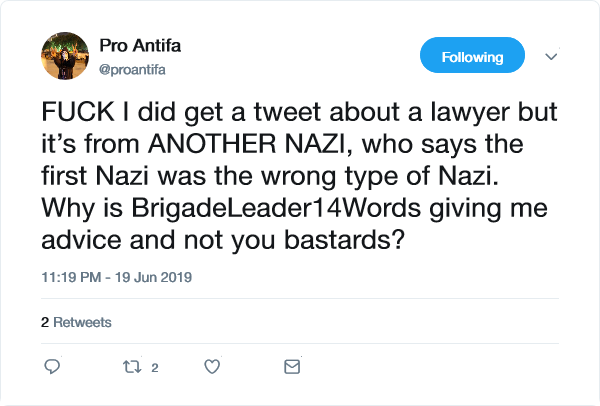The height and width of the screenshot is (406, 600).
Task: Like the tweet with the heart icon
Action: [212, 367]
